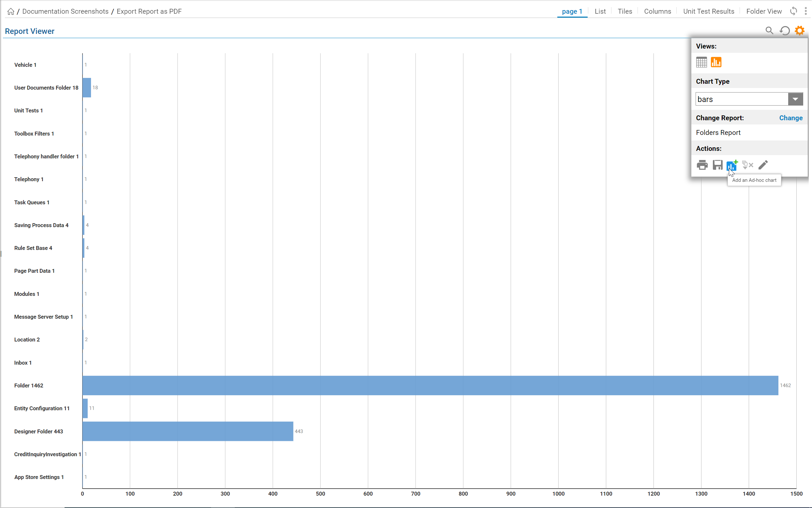Click the Delete action icon

tap(747, 165)
